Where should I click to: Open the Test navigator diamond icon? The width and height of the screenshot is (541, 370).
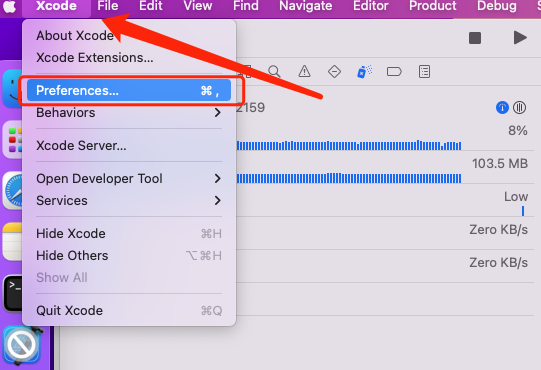(334, 72)
